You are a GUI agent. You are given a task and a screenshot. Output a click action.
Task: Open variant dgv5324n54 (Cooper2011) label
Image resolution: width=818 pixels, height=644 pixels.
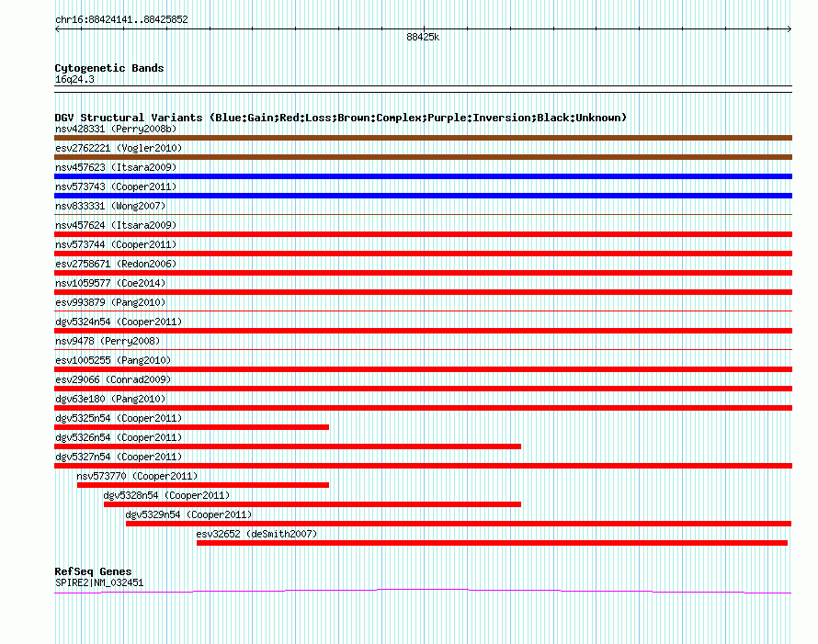[119, 322]
